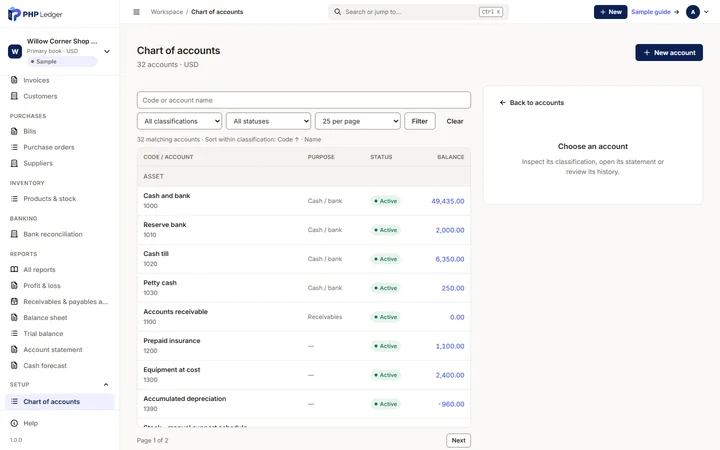This screenshot has height=450, width=720.
Task: Click the Balance sheet icon
Action: tap(14, 317)
